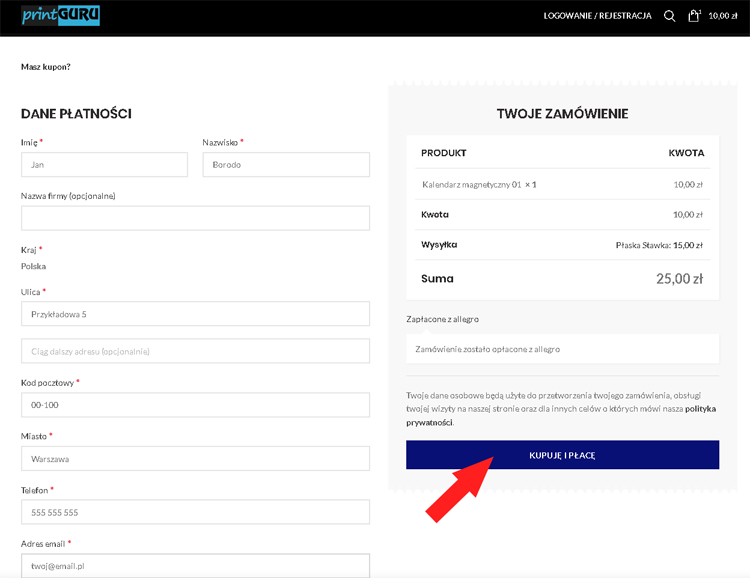
Task: Click the Nazwa firmy optional field
Action: [x=195, y=218]
